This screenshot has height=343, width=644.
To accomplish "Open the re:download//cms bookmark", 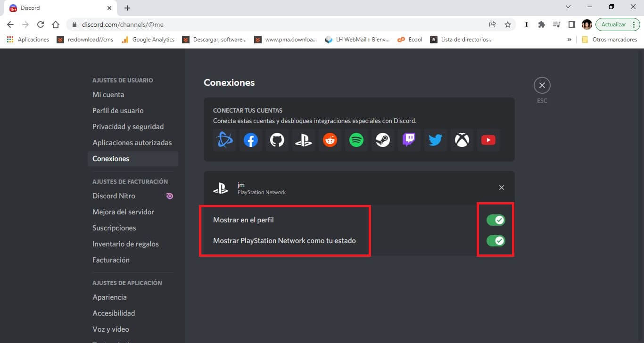I will point(85,40).
